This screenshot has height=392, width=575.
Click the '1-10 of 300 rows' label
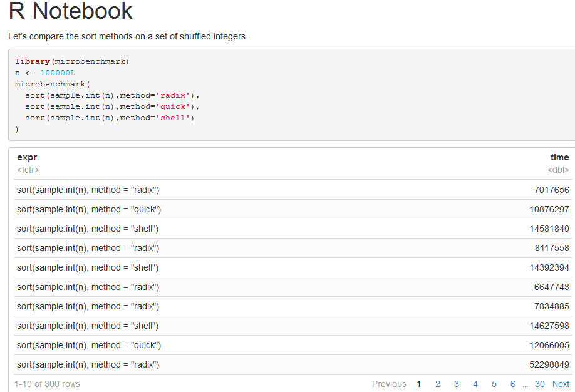point(48,384)
